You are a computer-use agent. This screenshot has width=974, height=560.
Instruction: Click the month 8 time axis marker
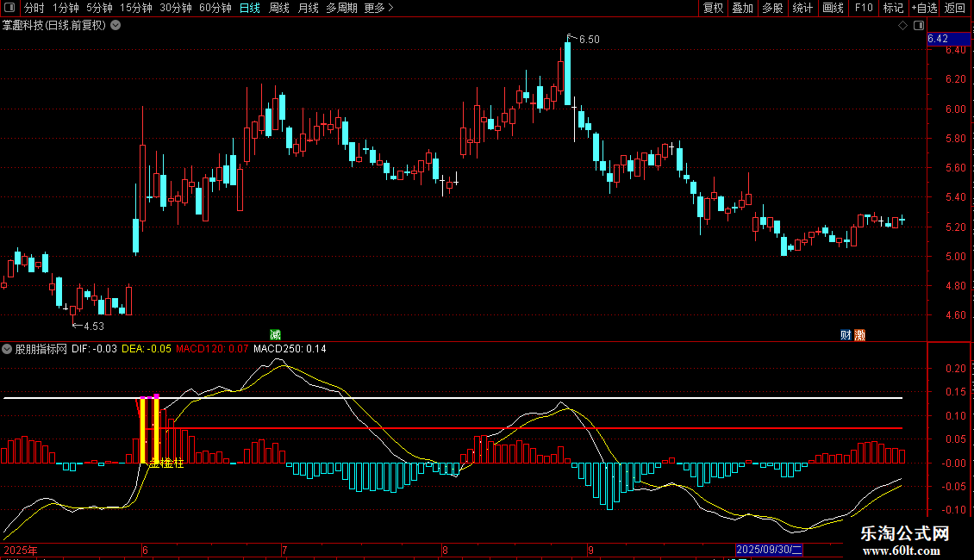pos(445,550)
